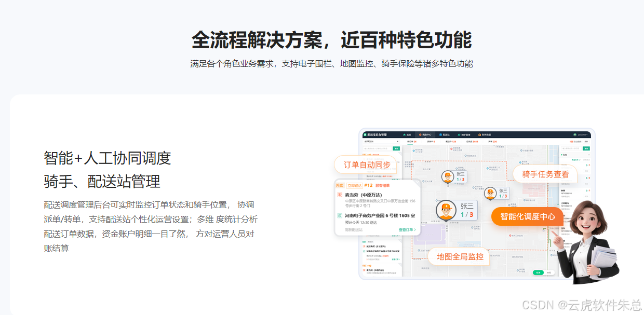Click the 订单自动同步 label bubble
This screenshot has height=315, width=644.
coord(367,165)
